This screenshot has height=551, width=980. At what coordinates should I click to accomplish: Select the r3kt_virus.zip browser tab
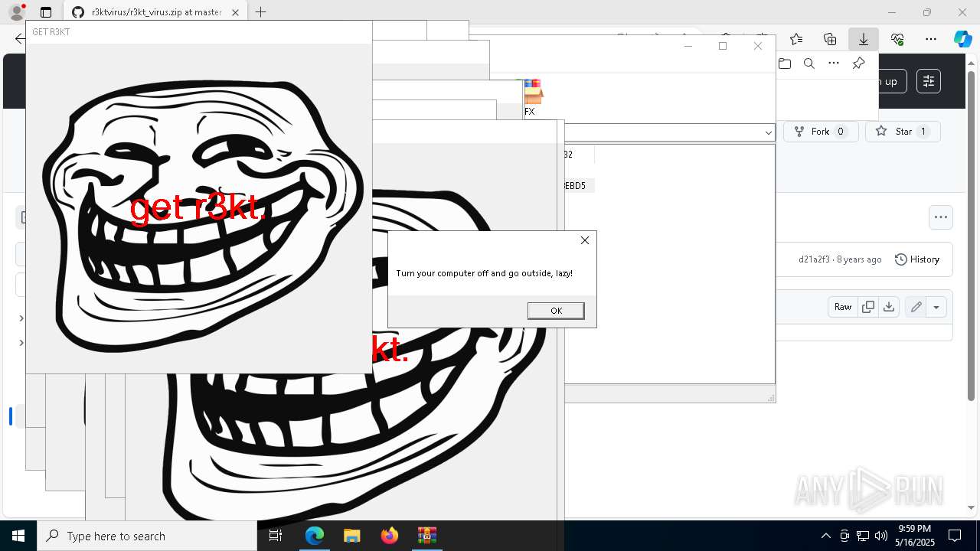point(155,12)
